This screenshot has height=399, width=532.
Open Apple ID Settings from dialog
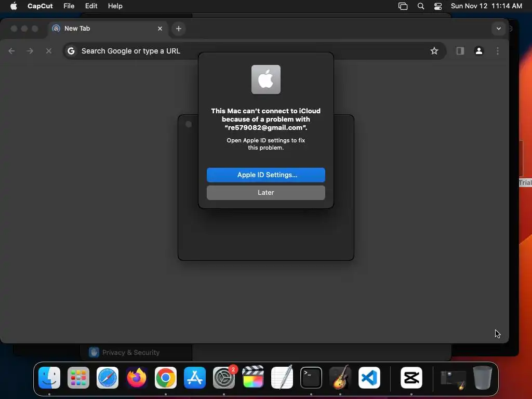tap(265, 175)
